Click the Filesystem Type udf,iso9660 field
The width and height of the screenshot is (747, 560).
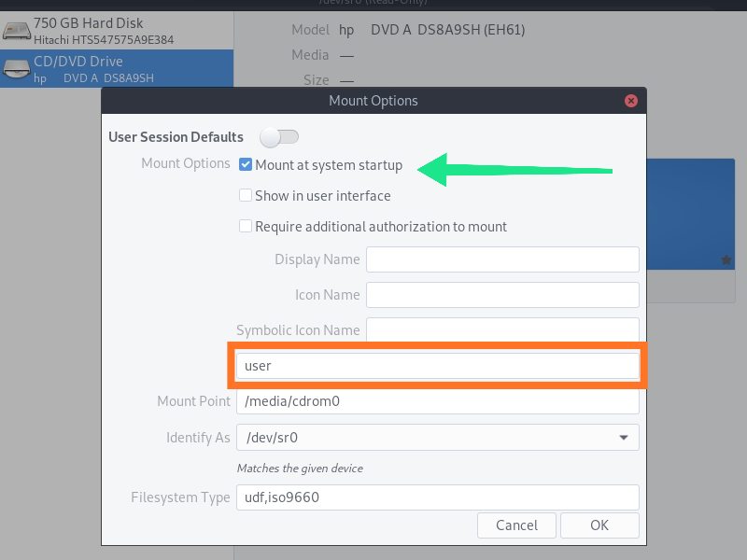pyautogui.click(x=437, y=497)
